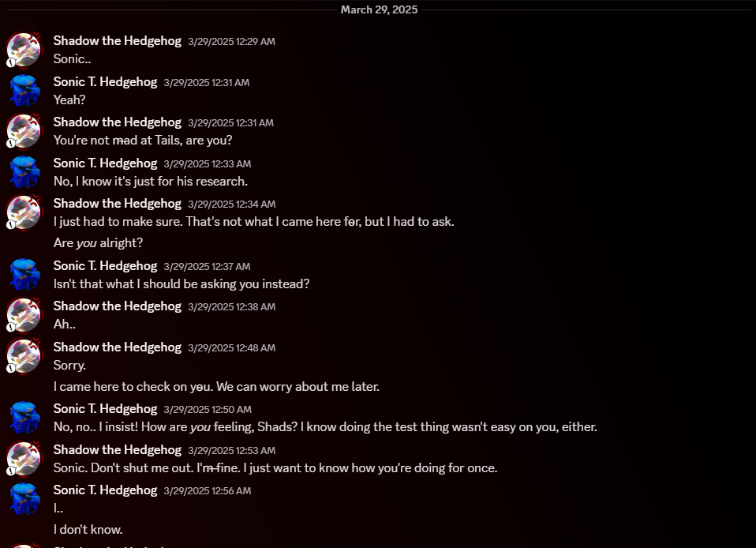This screenshot has width=756, height=548.
Task: Select Sonic's avatar on the 12:50 AM message
Action: (x=24, y=417)
